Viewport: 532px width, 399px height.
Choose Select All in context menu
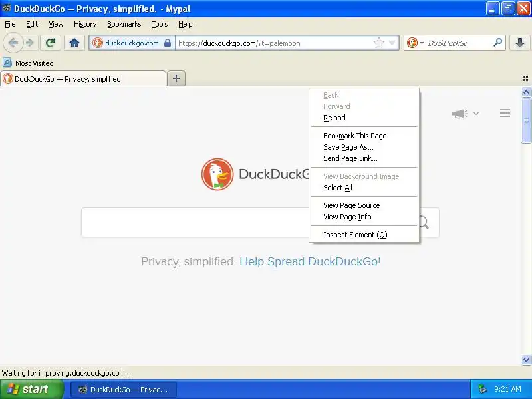tap(364, 188)
